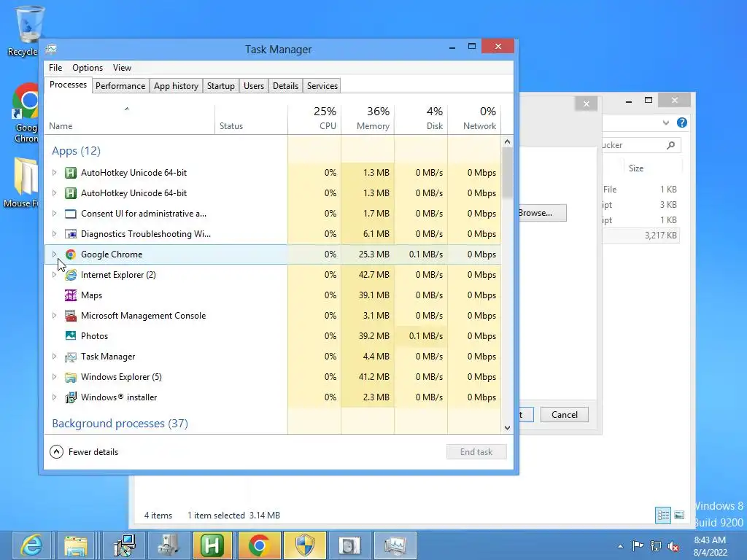Expand the Internet Explorer (2) group

point(54,275)
